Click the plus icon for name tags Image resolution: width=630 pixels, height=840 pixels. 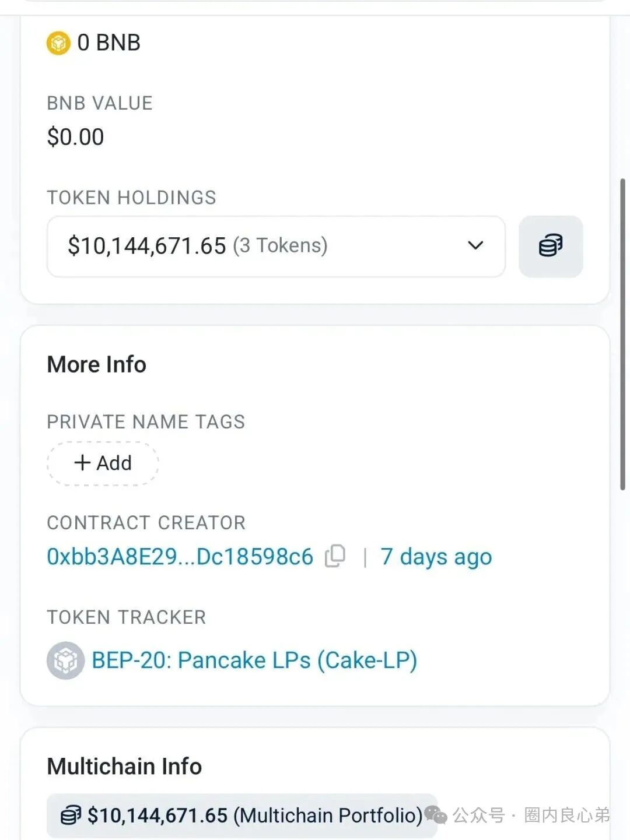82,463
